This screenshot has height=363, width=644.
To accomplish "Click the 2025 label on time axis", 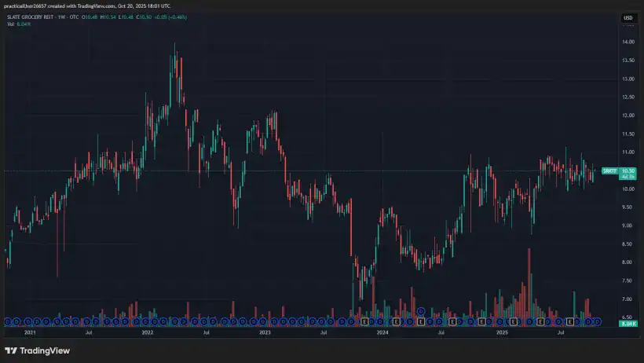I will tap(502, 333).
